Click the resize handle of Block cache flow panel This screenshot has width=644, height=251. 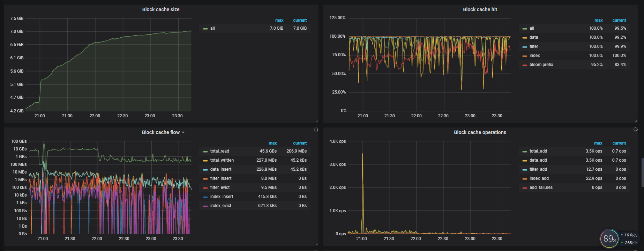(x=316, y=244)
